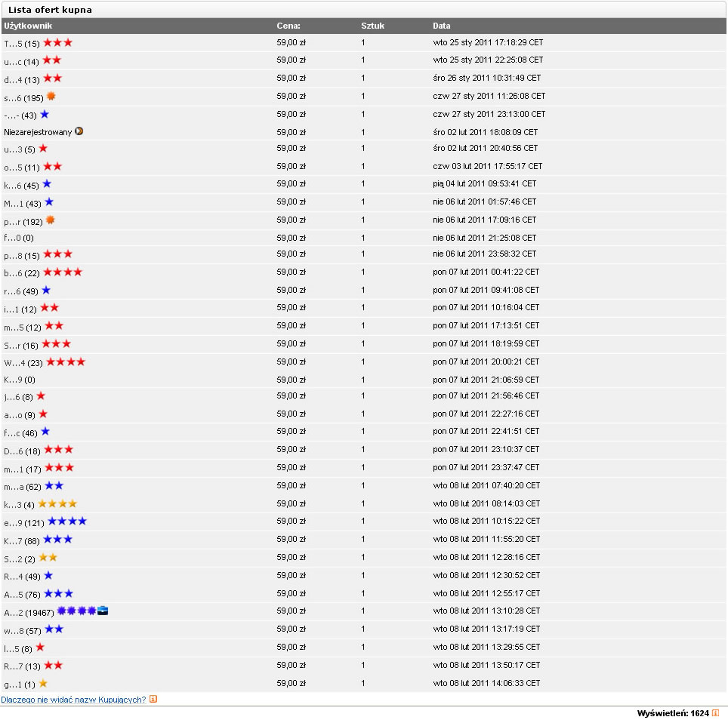This screenshot has height=720, width=728.
Task: Click date 'wto 08 lut 2011 14:06:33 CET'
Action: click(486, 683)
